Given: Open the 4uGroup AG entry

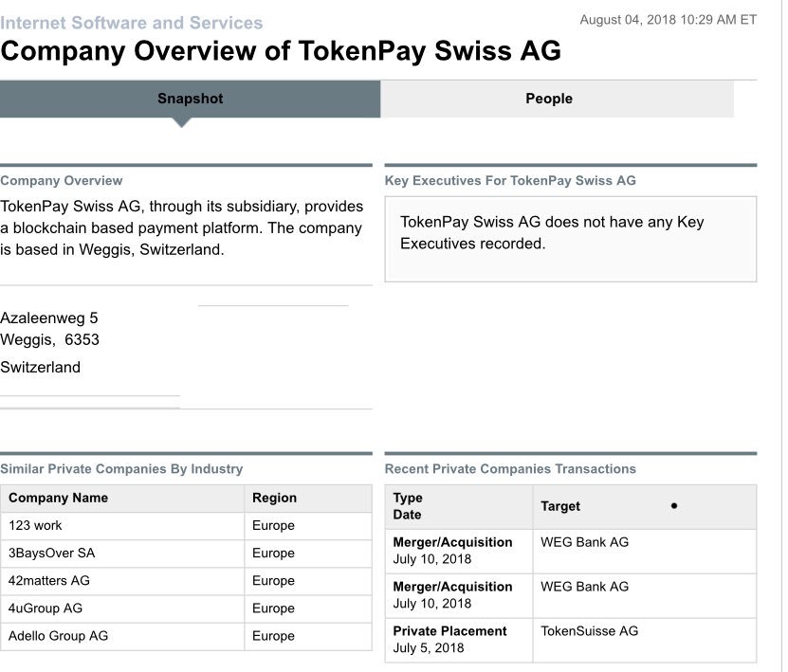Looking at the screenshot, I should point(46,608).
